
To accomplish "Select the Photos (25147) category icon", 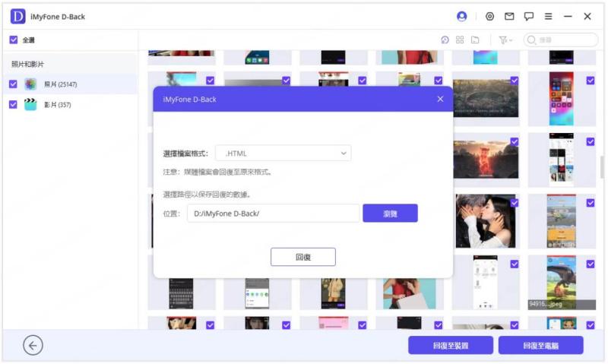I will 30,84.
